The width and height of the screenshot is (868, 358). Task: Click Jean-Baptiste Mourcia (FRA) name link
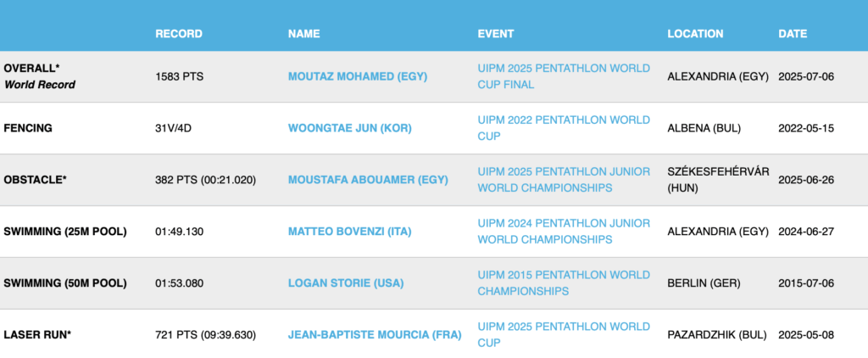[374, 334]
